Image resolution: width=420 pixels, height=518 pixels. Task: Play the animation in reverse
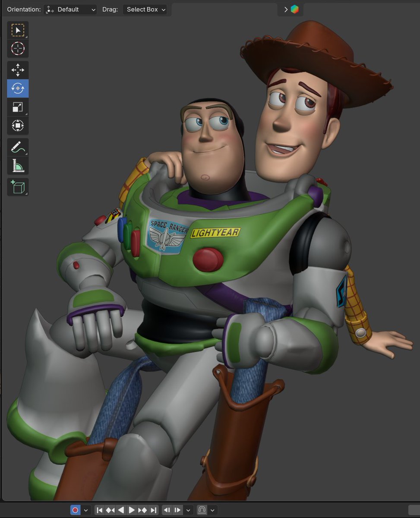(121, 510)
